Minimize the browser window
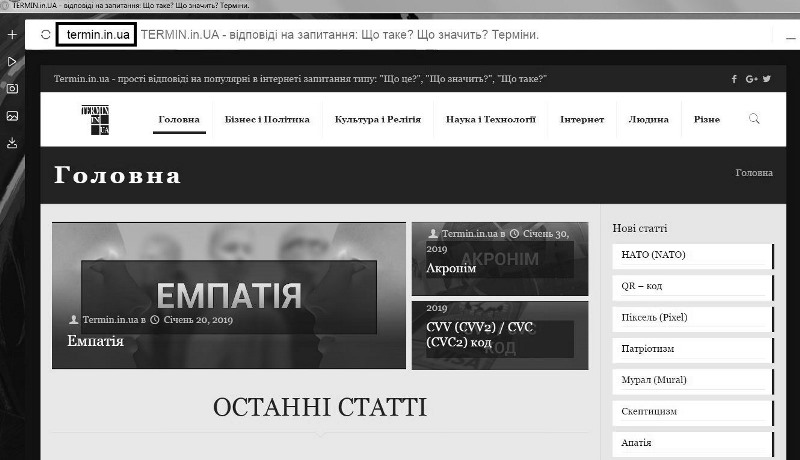Image resolution: width=800 pixels, height=460 pixels. pos(790,38)
